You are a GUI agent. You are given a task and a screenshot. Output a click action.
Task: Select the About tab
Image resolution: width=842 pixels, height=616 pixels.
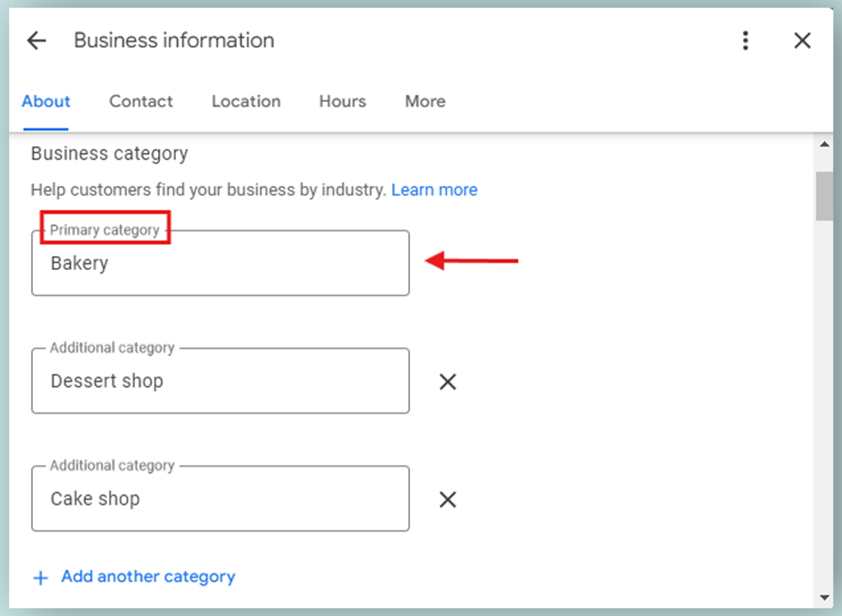[x=46, y=101]
